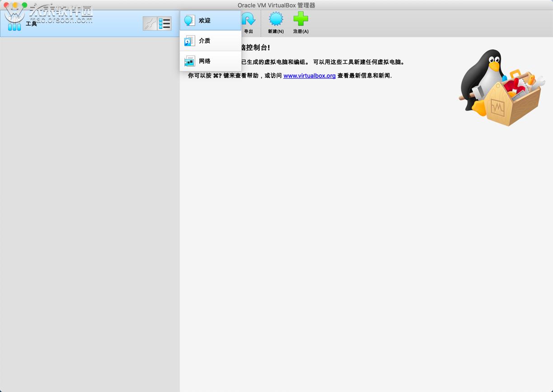
Task: Click the 注册(A) green plus icon
Action: pos(300,19)
